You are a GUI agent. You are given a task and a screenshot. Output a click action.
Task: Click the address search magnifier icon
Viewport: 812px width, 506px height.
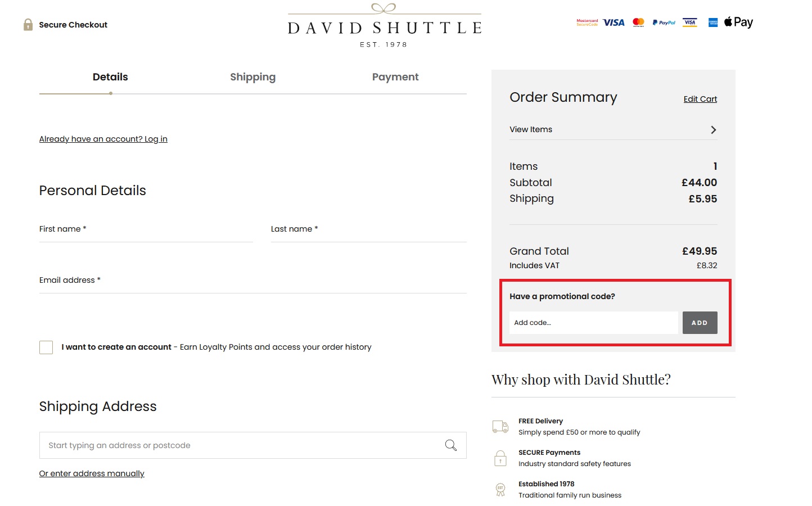(x=451, y=445)
